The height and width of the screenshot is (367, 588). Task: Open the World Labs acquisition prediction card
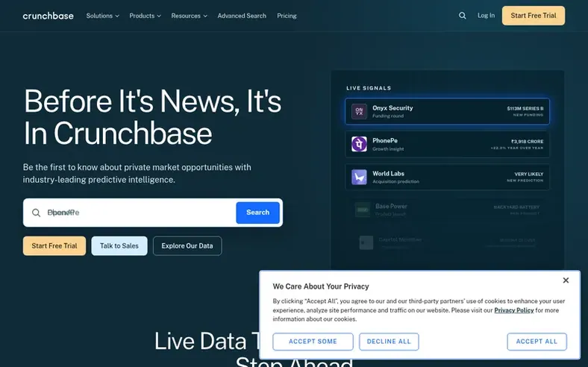pos(447,177)
